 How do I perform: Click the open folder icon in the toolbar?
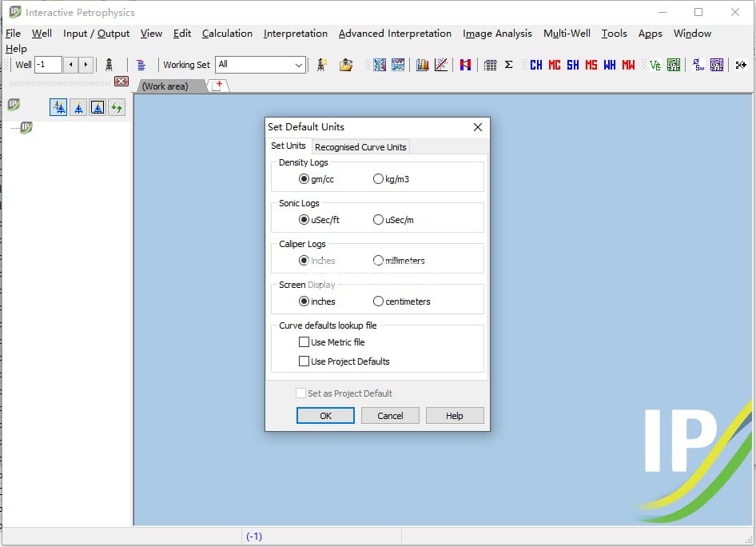click(x=346, y=65)
